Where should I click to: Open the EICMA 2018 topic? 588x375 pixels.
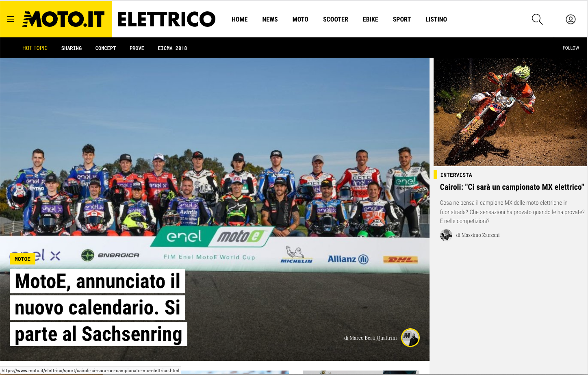(x=172, y=48)
